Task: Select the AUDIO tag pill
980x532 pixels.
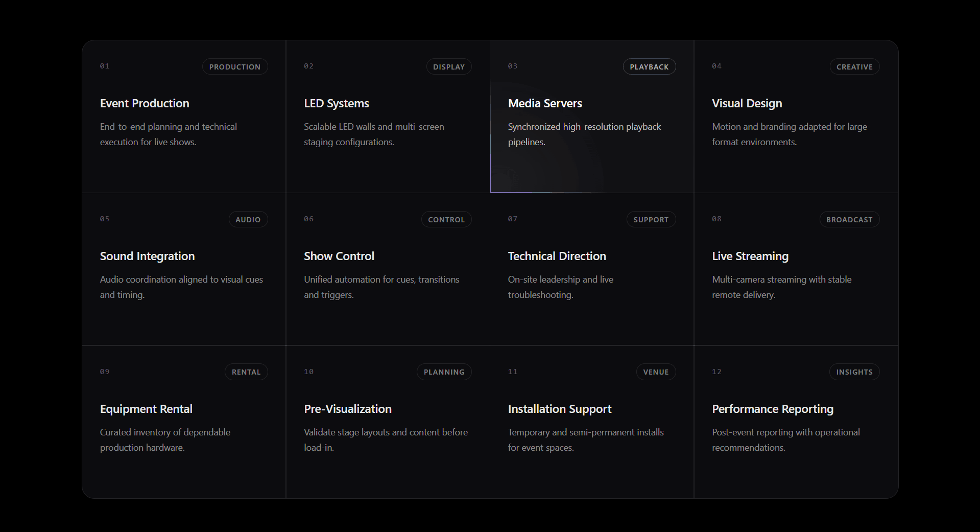Action: pyautogui.click(x=248, y=220)
